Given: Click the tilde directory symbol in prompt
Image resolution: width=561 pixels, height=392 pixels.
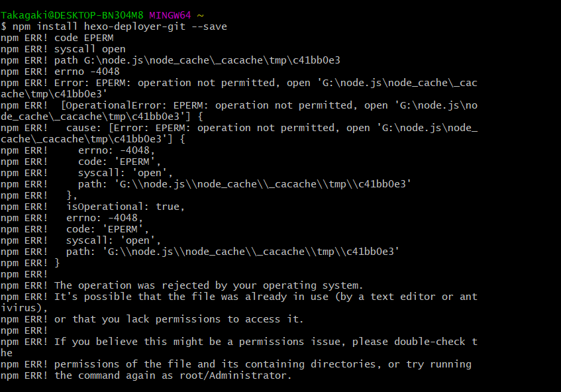Looking at the screenshot, I should coord(200,15).
